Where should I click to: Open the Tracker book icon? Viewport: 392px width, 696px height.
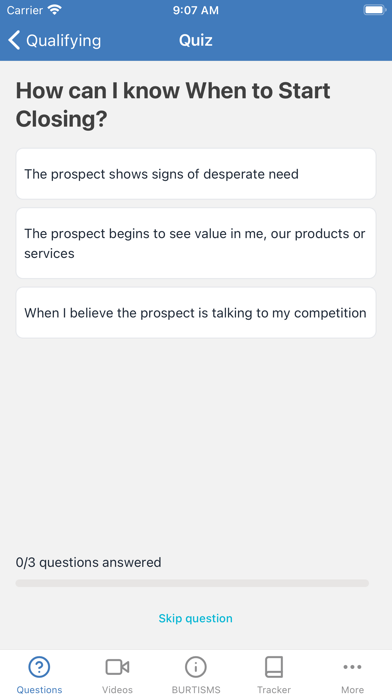[x=274, y=667]
